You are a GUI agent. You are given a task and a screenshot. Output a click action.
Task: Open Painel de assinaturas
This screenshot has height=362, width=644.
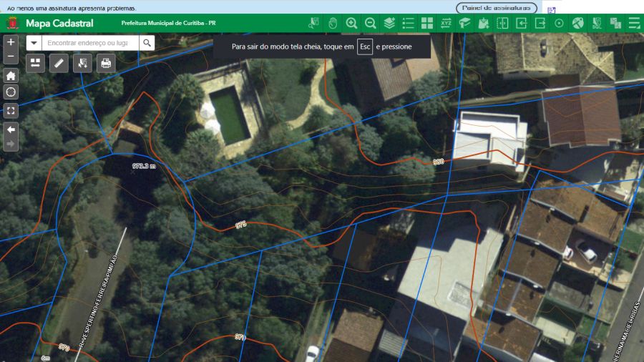pos(496,8)
